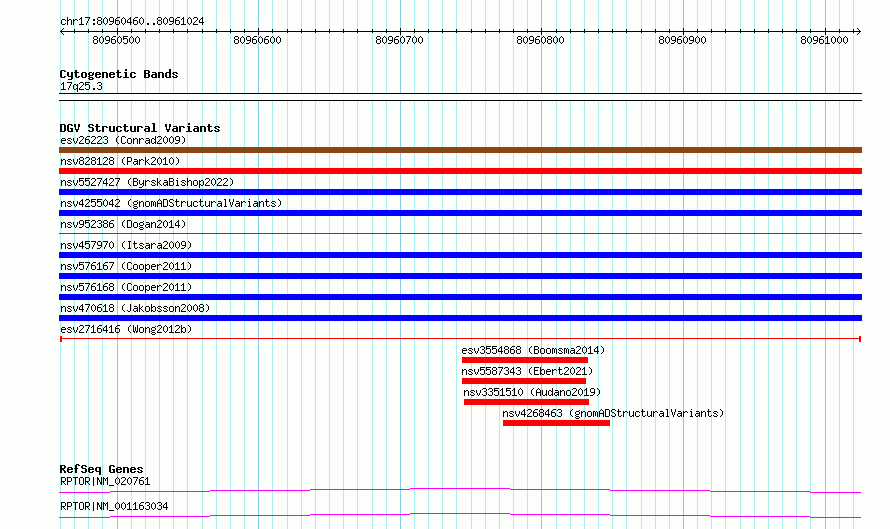This screenshot has height=529, width=890.
Task: Click the RefSeq Genes track title
Action: point(101,469)
